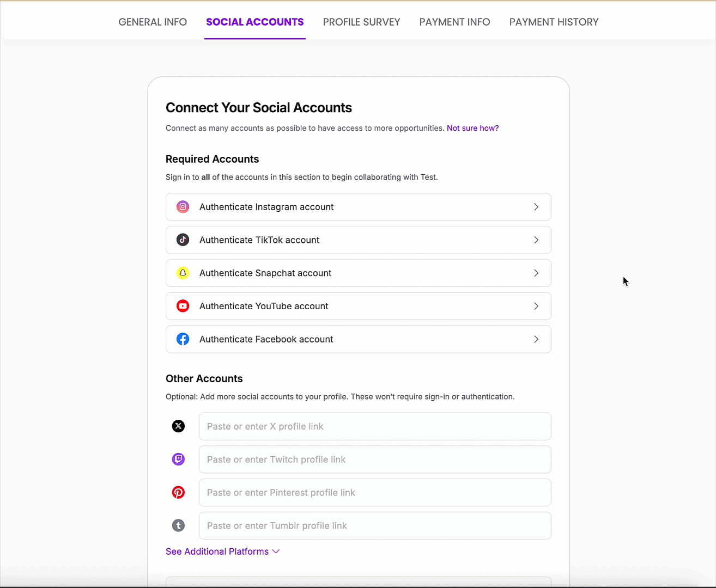Image resolution: width=716 pixels, height=588 pixels.
Task: Go to the Profile Survey tab
Action: tap(361, 22)
